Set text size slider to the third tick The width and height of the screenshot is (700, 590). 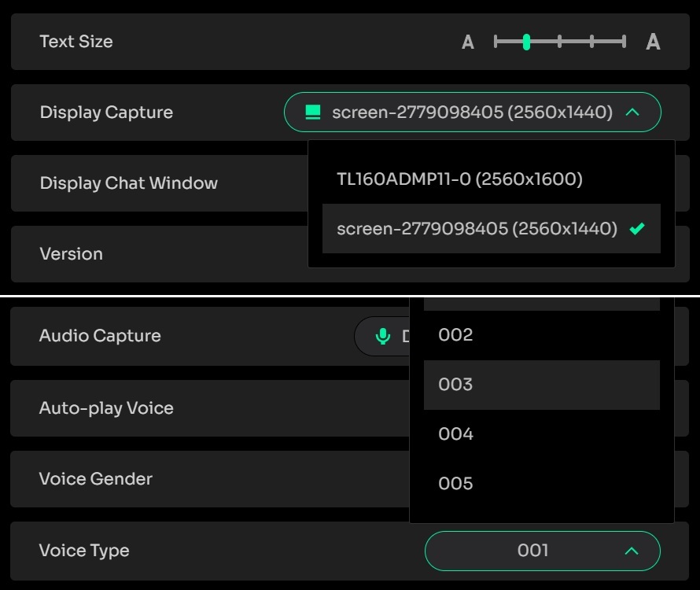click(559, 42)
